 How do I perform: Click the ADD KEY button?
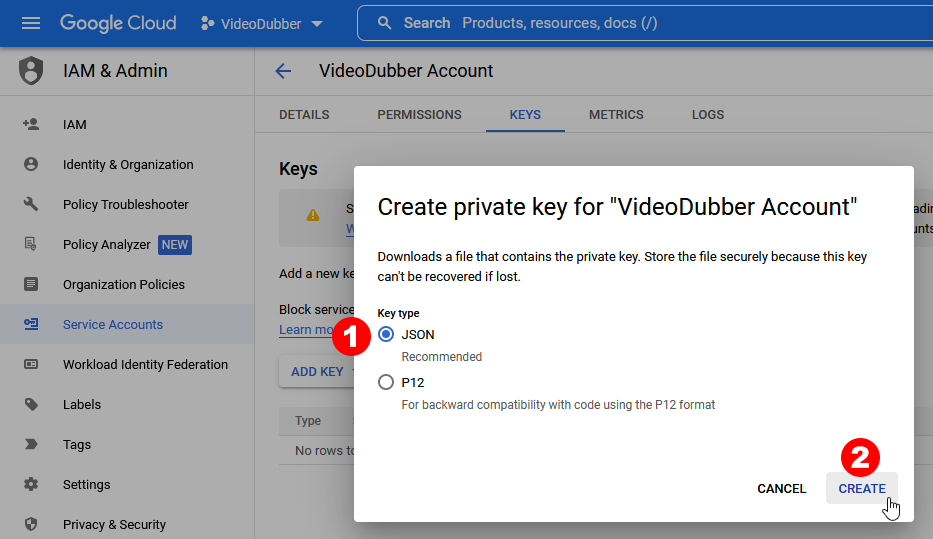317,372
